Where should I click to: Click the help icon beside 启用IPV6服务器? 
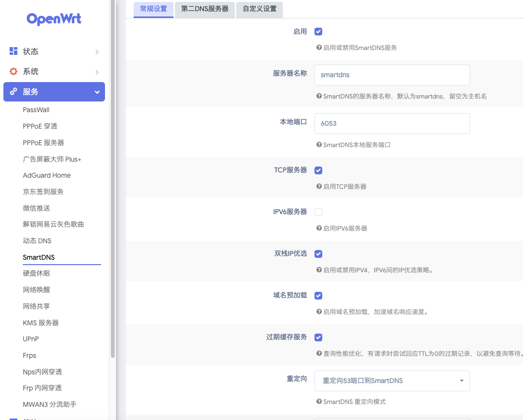point(319,228)
